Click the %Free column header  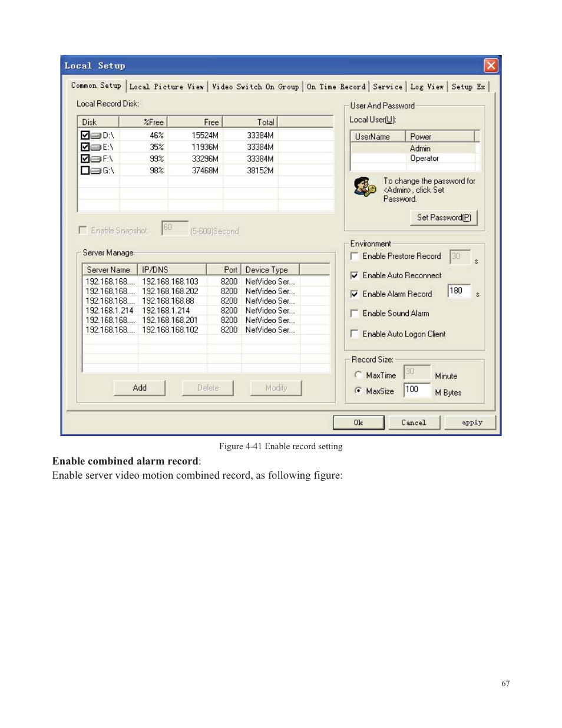143,122
